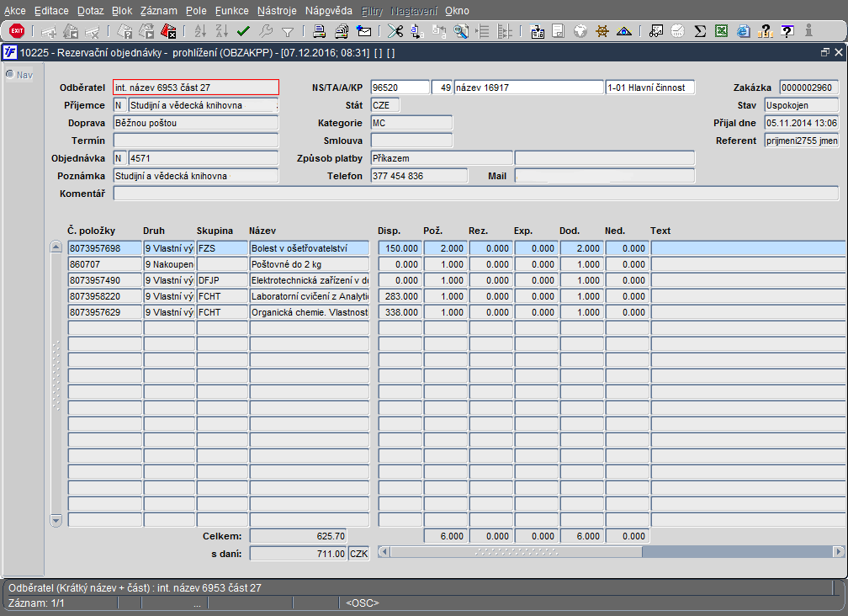Click the green Excel export icon
The image size is (848, 616).
click(x=722, y=31)
